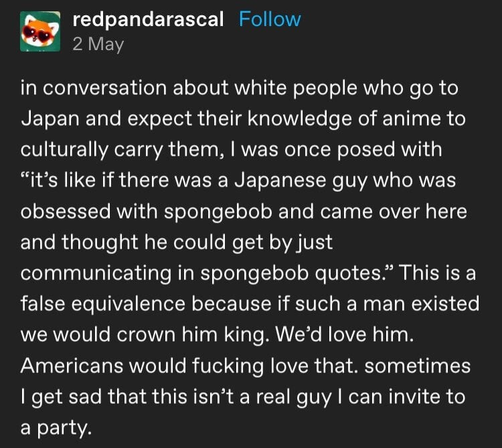Screen dimensions: 502x448
Task: Click the word 'sometimes' near the end
Action: 418,366
